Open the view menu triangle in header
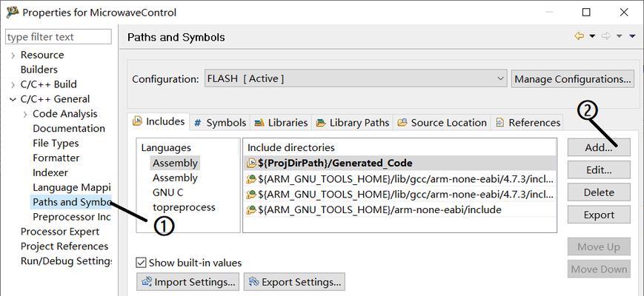 click(631, 36)
